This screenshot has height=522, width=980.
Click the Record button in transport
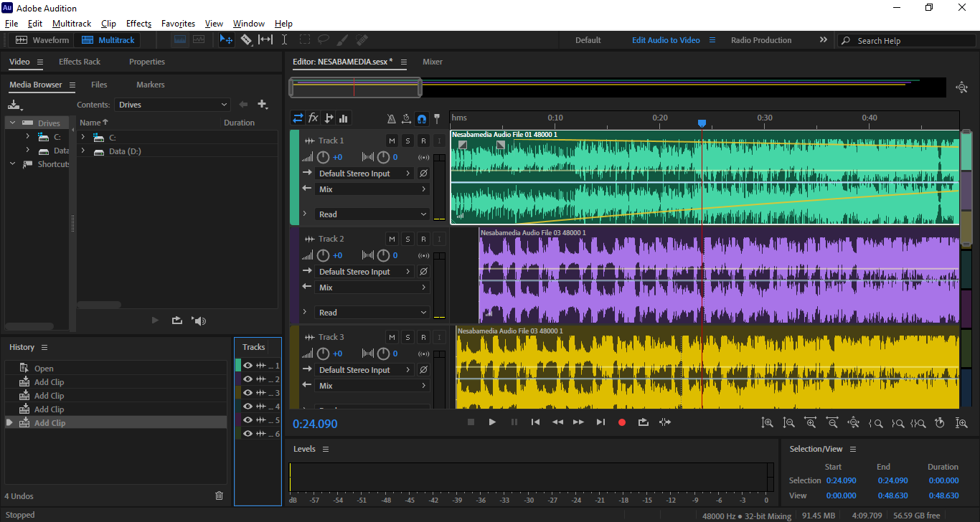pos(622,422)
